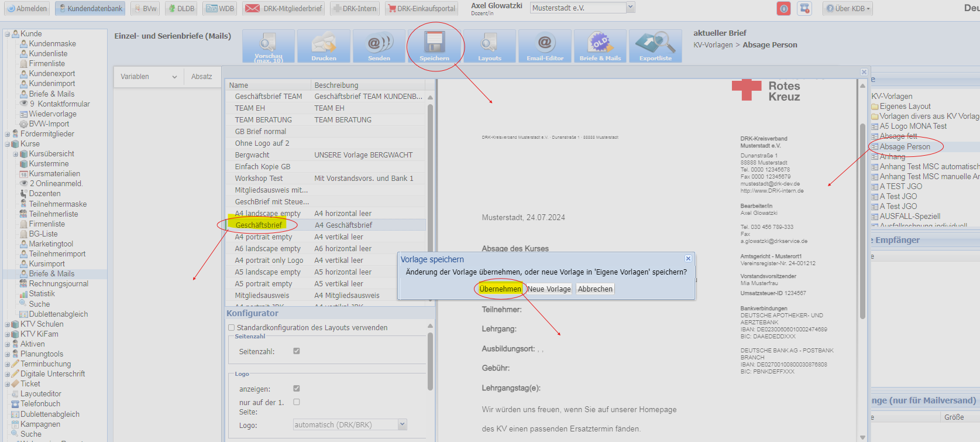Select the Geschäftsbrief row in layout list
The image size is (980, 442).
(259, 225)
